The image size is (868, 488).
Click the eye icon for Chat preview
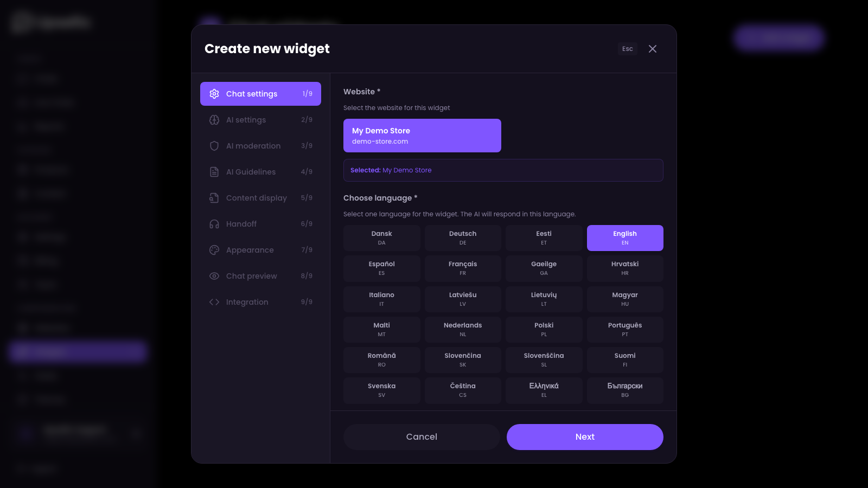click(x=215, y=275)
